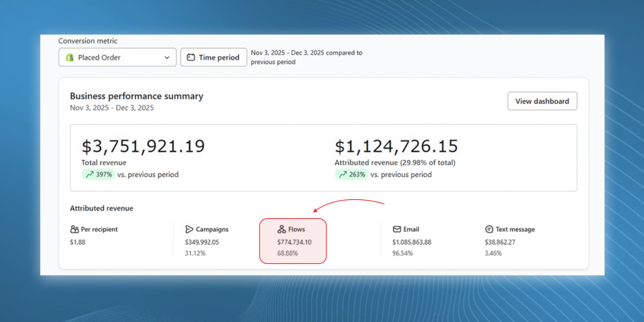Select the Per recipient label
The image size is (644, 322).
point(99,229)
